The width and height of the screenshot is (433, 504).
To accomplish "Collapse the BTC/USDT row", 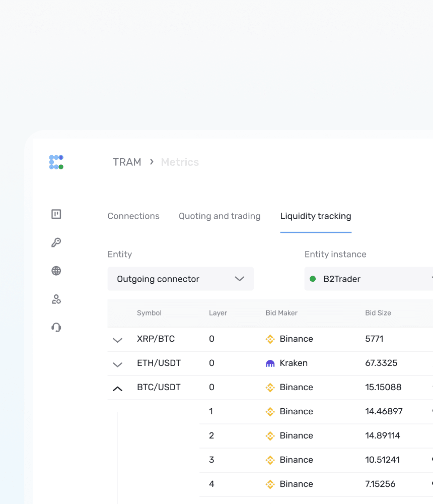I will (x=118, y=389).
